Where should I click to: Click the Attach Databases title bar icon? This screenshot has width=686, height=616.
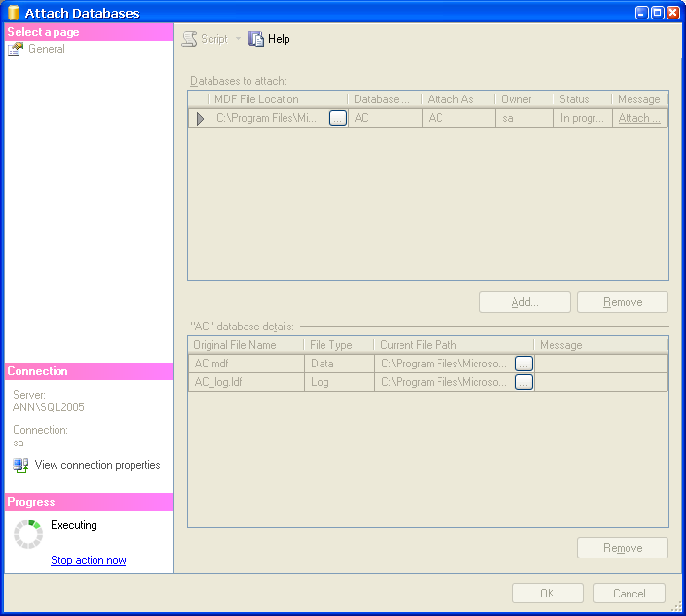[x=14, y=13]
